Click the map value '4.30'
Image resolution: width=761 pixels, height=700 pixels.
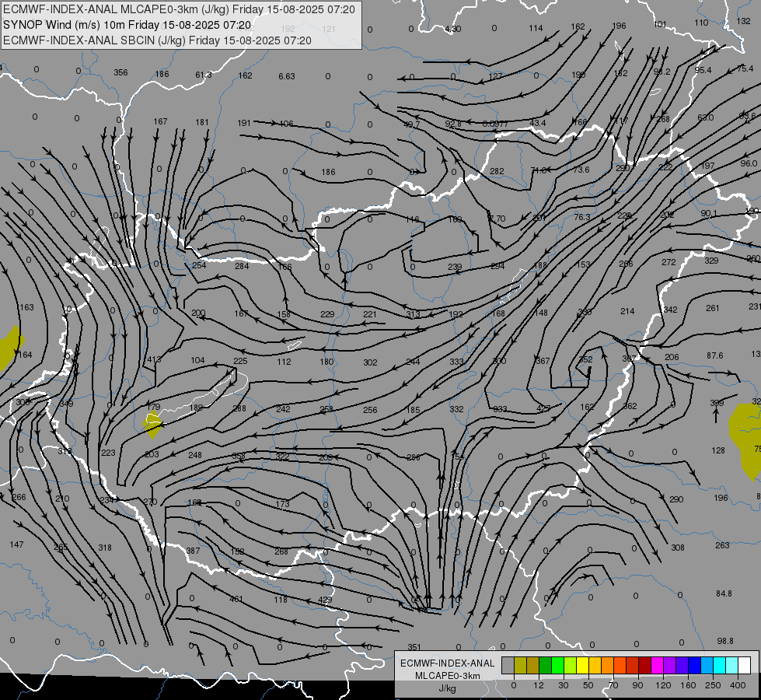pyautogui.click(x=453, y=29)
